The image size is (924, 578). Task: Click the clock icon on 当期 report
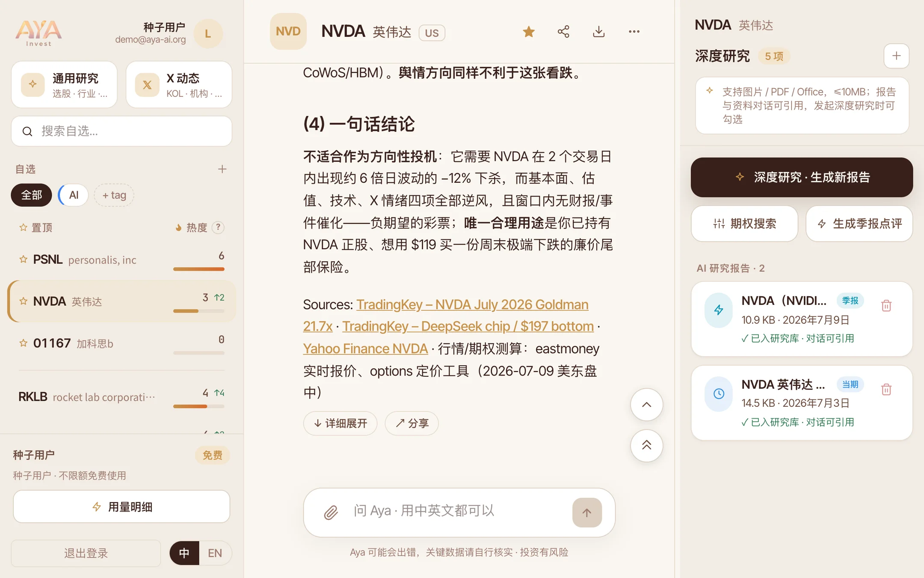[719, 393]
